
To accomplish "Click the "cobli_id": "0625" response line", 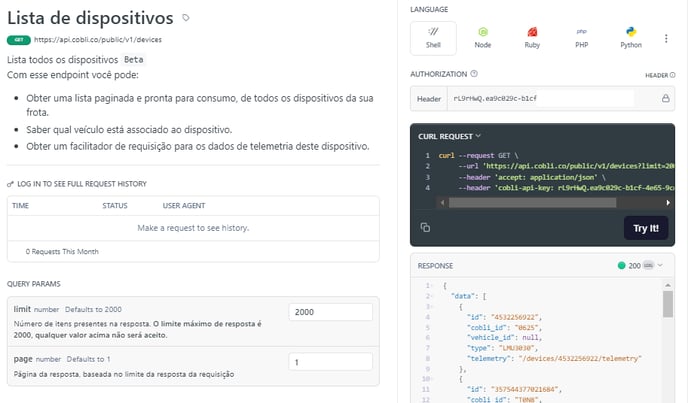I will (504, 327).
